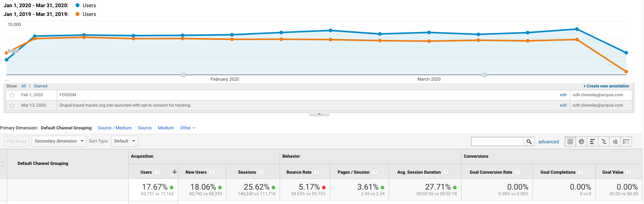Select Source / Medium primary dimension
This screenshot has height=204, width=644.
115,128
